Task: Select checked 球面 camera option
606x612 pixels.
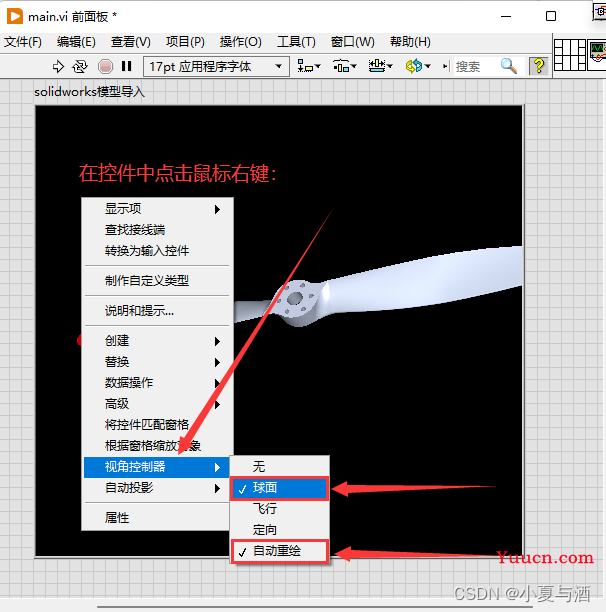Action: 280,488
